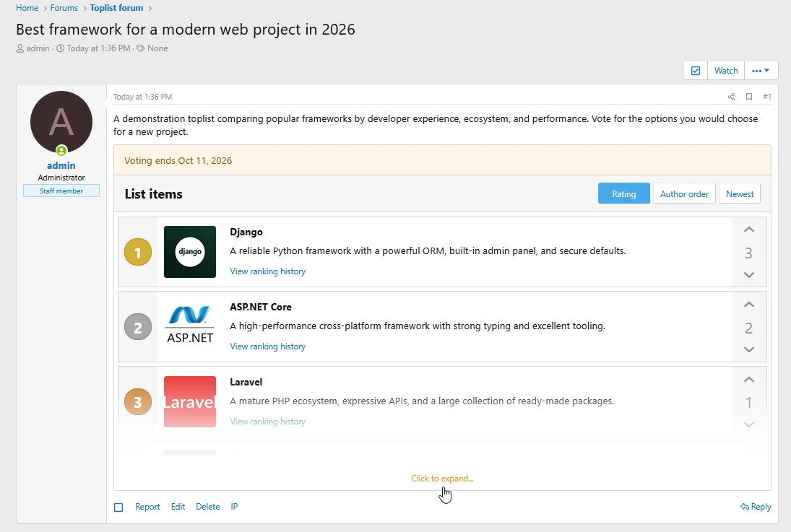Image resolution: width=791 pixels, height=532 pixels.
Task: Click the share post icon
Action: (731, 97)
